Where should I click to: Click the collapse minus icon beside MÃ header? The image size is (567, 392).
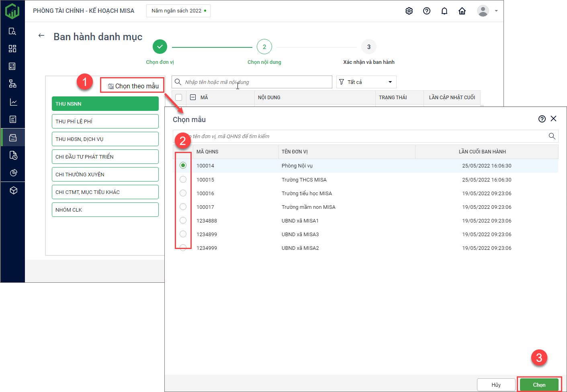(193, 97)
